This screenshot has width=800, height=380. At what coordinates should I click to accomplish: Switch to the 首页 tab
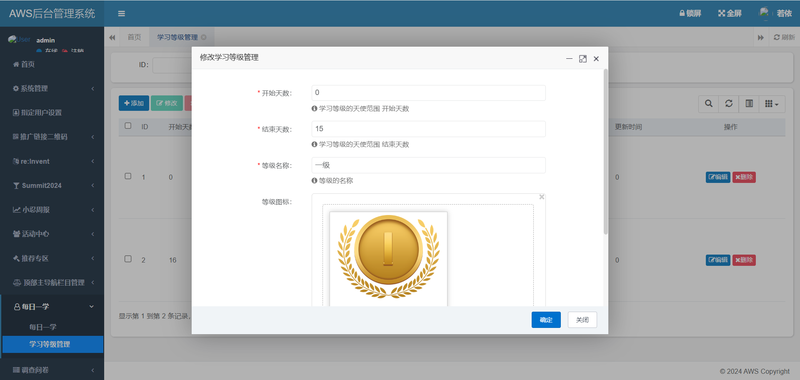pos(134,37)
